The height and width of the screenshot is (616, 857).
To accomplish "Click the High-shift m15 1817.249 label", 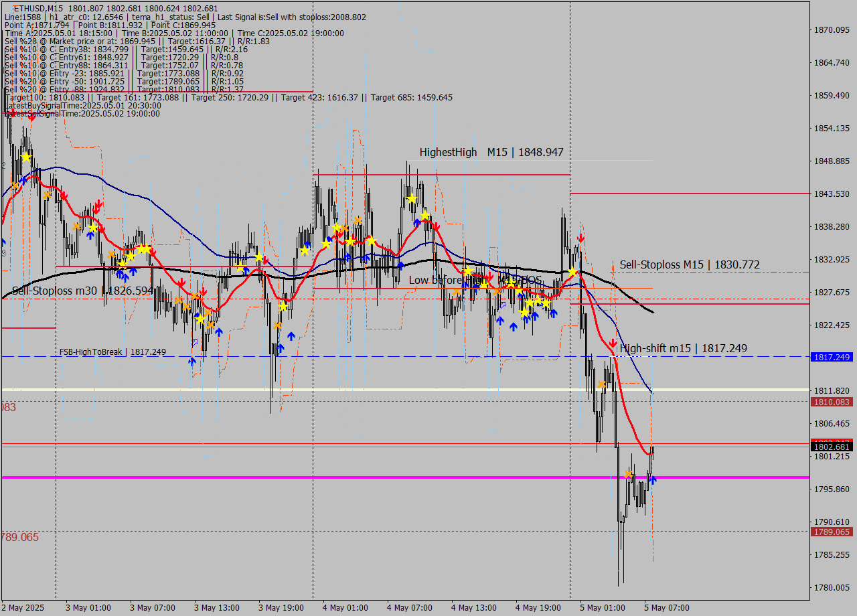I will tap(683, 348).
